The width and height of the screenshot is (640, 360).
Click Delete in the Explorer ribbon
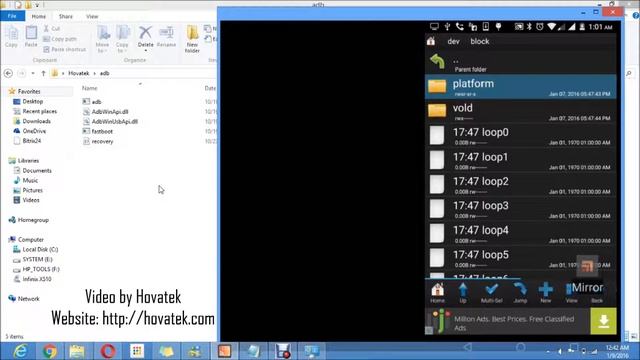point(145,39)
